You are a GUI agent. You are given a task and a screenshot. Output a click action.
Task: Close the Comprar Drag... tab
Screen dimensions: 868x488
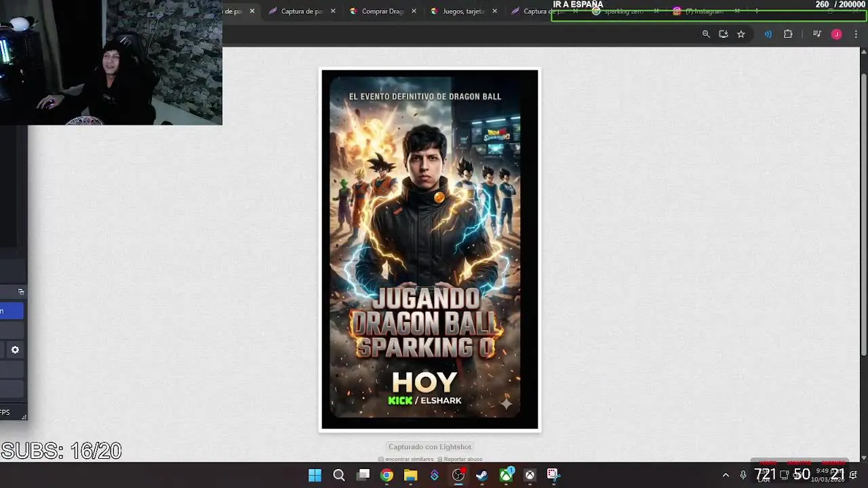415,11
